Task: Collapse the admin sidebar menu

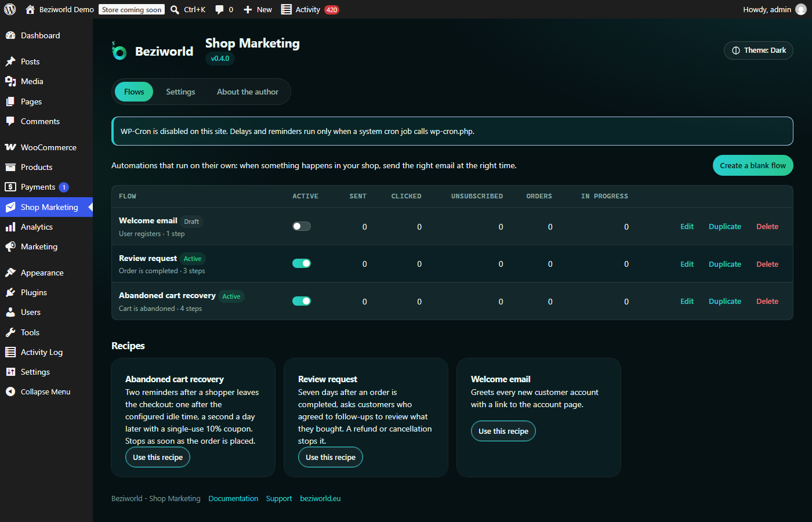Action: 46,391
